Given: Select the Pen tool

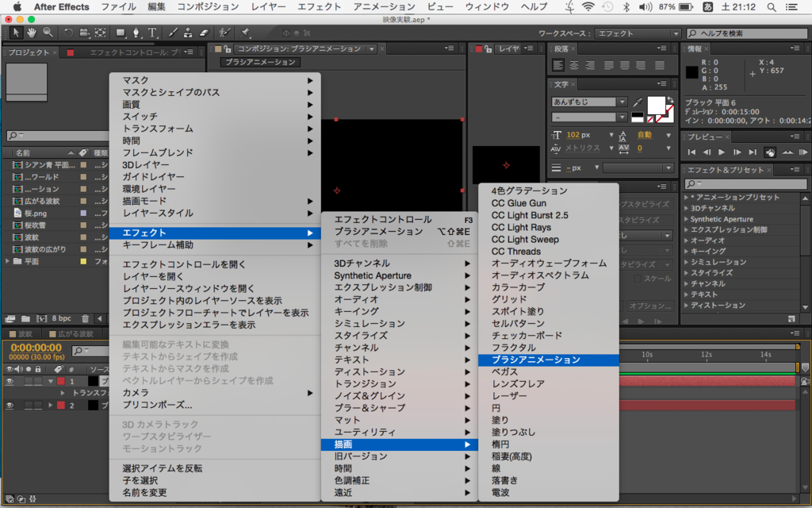Looking at the screenshot, I should click(x=136, y=33).
